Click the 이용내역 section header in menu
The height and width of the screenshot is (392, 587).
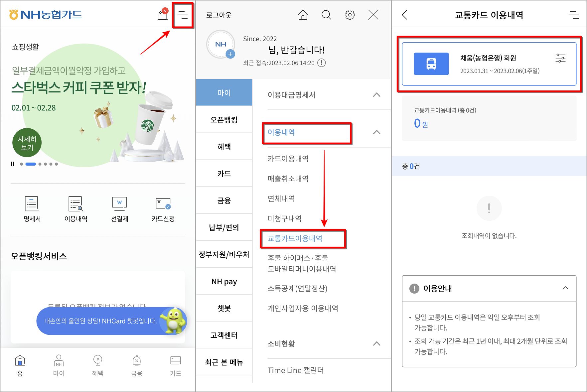(x=281, y=132)
